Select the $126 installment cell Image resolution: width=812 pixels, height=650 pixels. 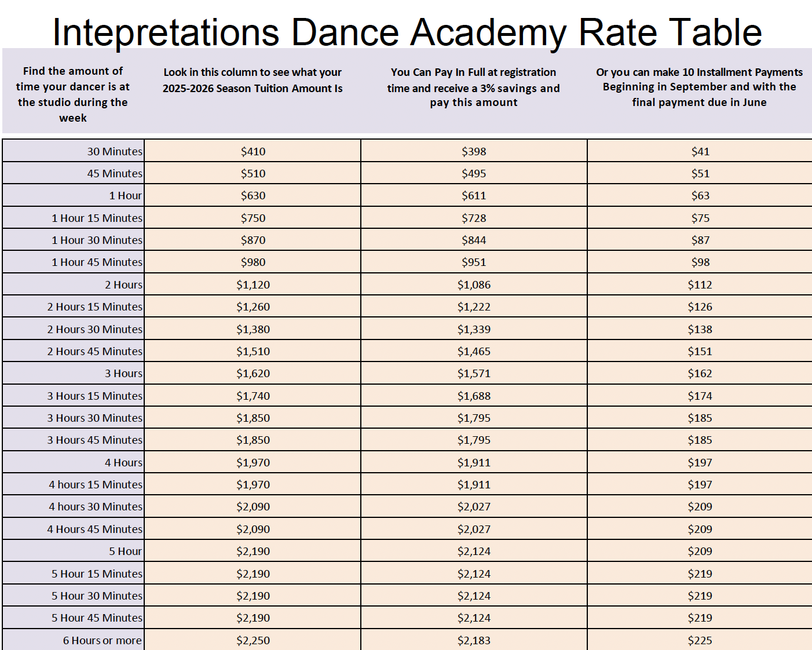click(700, 306)
